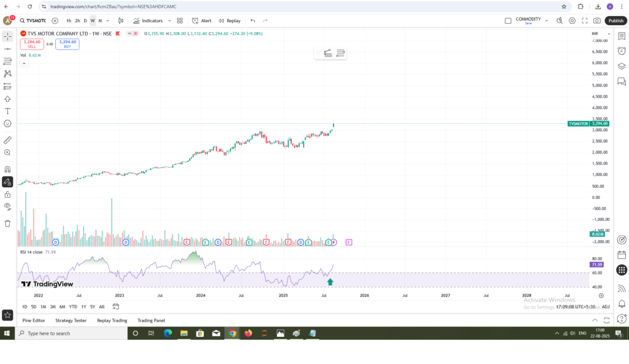Screen dimensions: 629x364
Task: Select the trend line drawing tool
Action: 7,49
